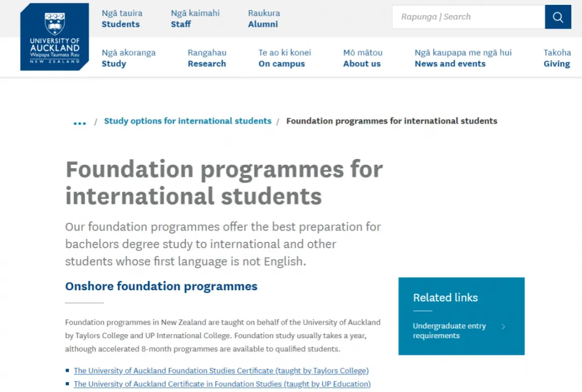Open Certificate in Foundation Studies UP Education link
Screen dimensions: 582x392
222,384
